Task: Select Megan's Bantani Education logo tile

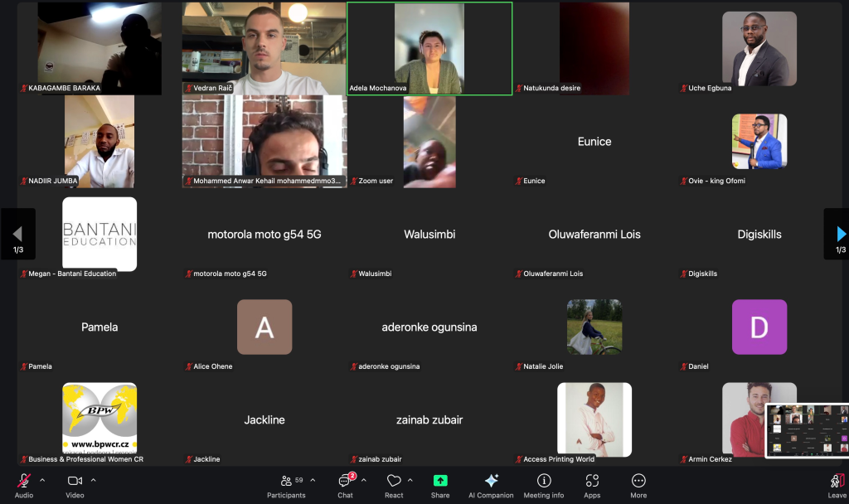Action: click(99, 234)
